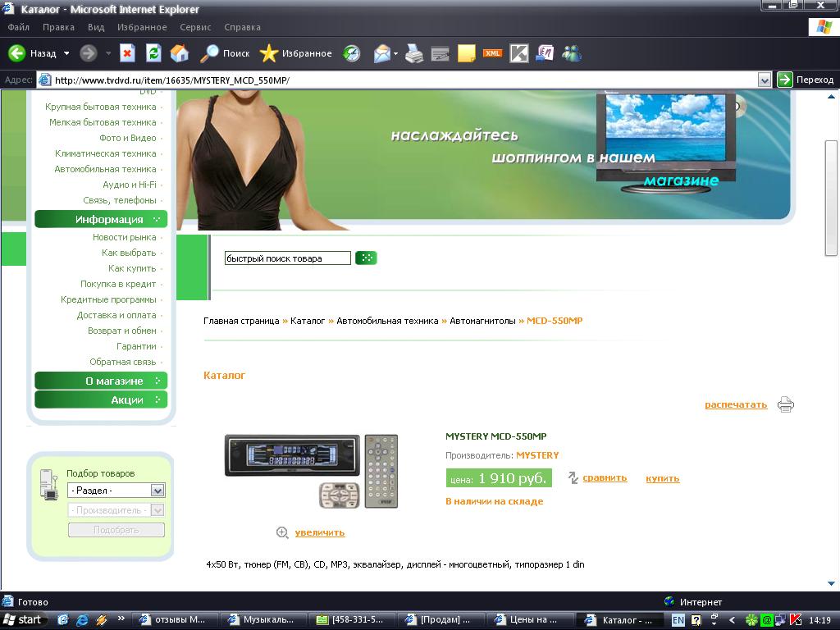Open the Вид menu

pos(96,27)
